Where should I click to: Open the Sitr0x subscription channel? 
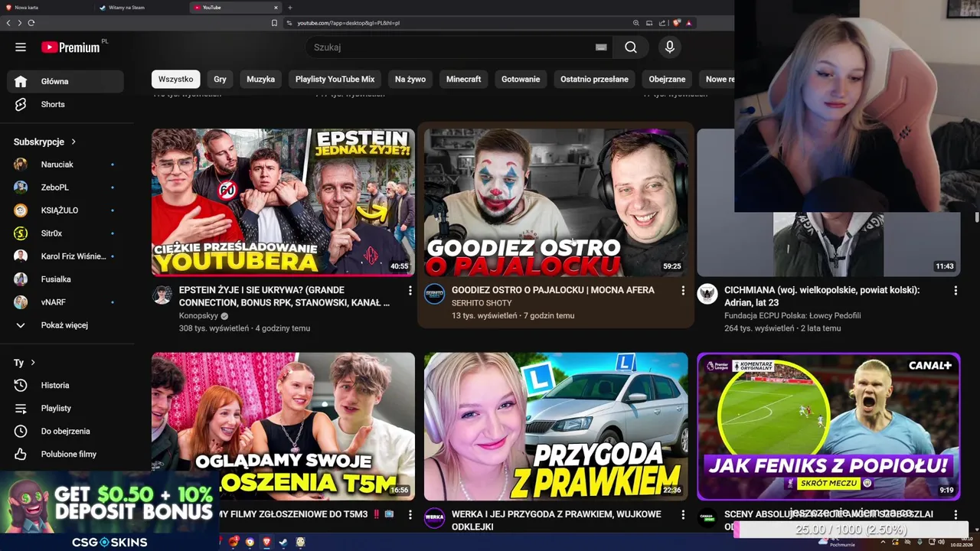click(65, 233)
